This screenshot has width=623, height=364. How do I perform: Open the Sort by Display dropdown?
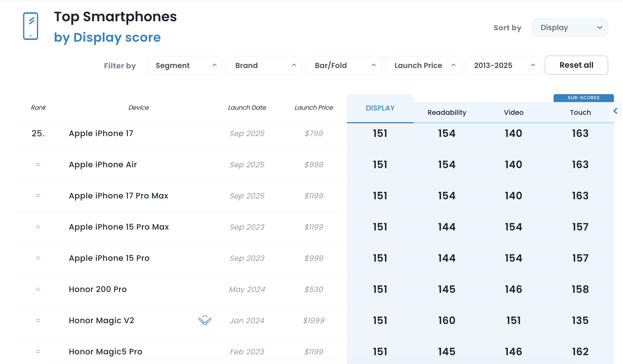(x=570, y=27)
